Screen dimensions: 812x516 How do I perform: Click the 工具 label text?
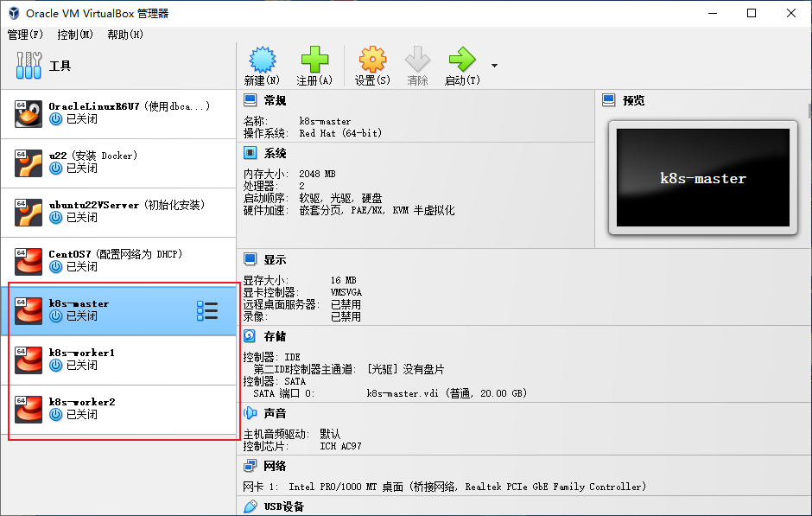[60, 66]
